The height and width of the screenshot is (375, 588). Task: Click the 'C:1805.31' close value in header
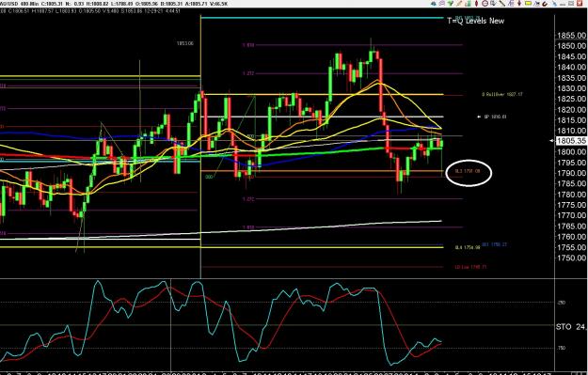(53, 4)
